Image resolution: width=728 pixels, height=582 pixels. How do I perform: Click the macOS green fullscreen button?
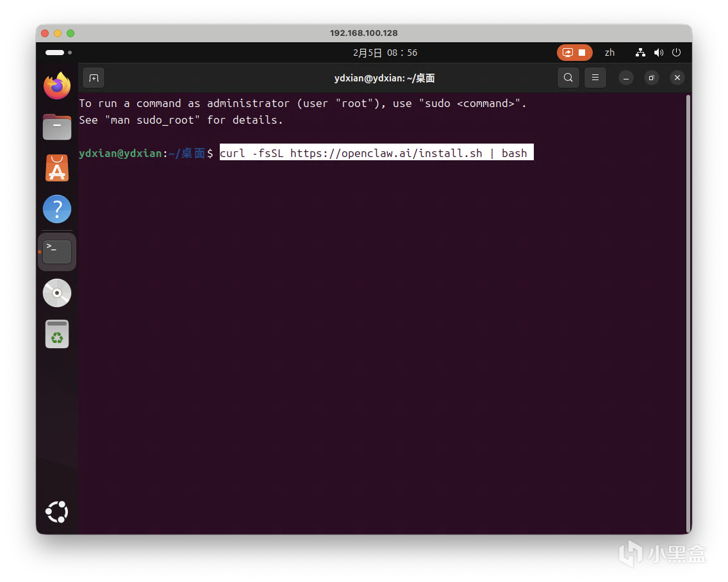pos(70,33)
